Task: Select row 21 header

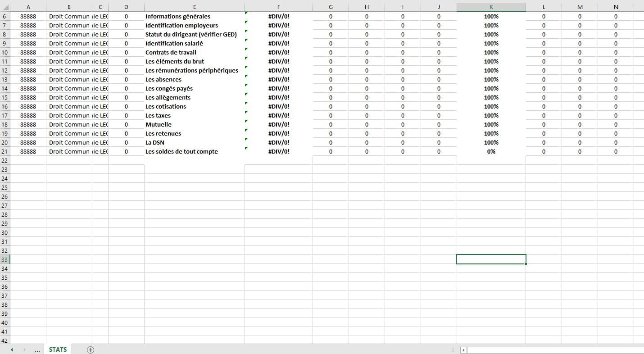Action: pyautogui.click(x=5, y=152)
